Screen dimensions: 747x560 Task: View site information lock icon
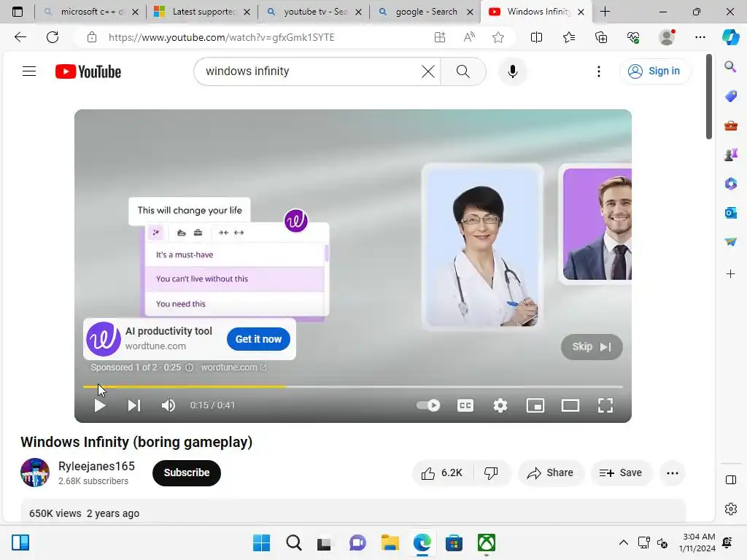92,37
